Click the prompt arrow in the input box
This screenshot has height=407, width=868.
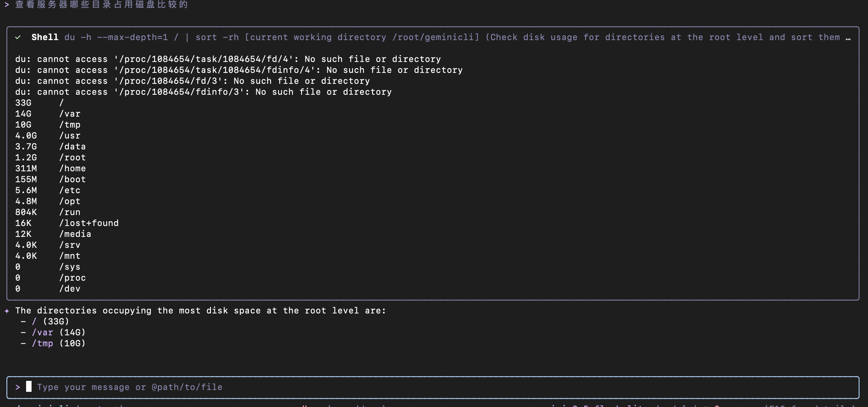tap(18, 387)
